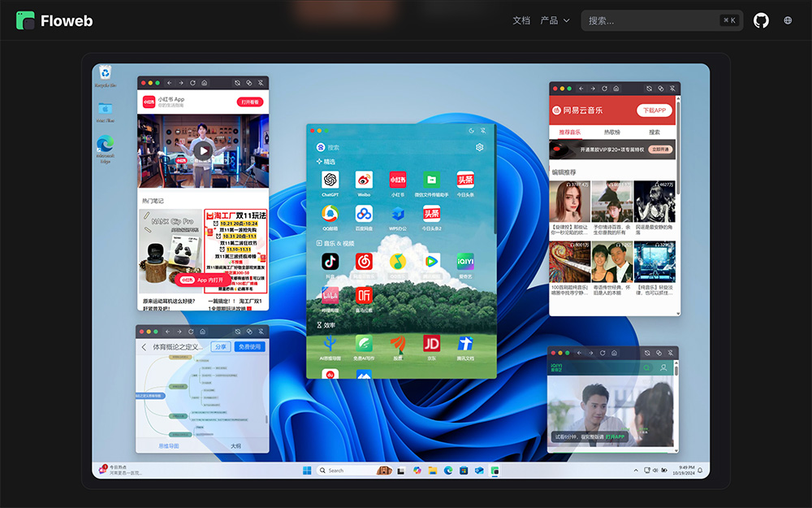Screen dimensions: 812x508
Task: Expand the 产品 dropdown menu
Action: coord(555,21)
